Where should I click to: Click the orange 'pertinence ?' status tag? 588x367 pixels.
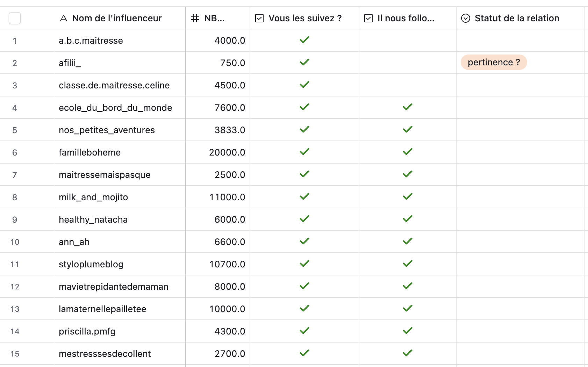tap(494, 63)
